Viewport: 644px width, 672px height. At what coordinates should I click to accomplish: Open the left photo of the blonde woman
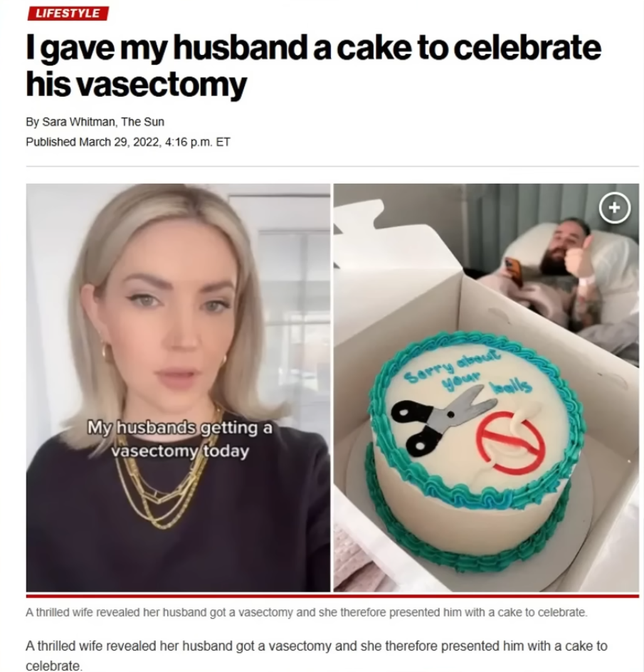pos(178,388)
